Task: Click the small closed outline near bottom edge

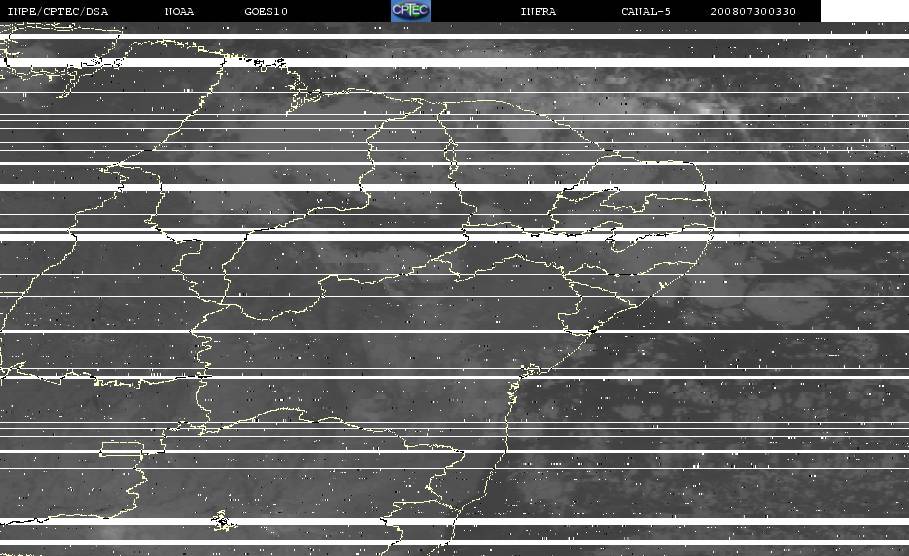Action: click(222, 521)
